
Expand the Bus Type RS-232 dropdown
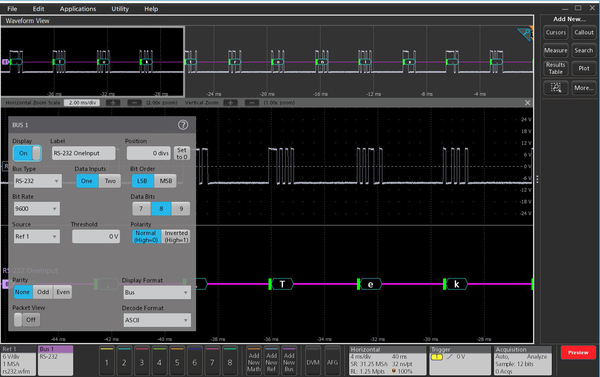[38, 181]
